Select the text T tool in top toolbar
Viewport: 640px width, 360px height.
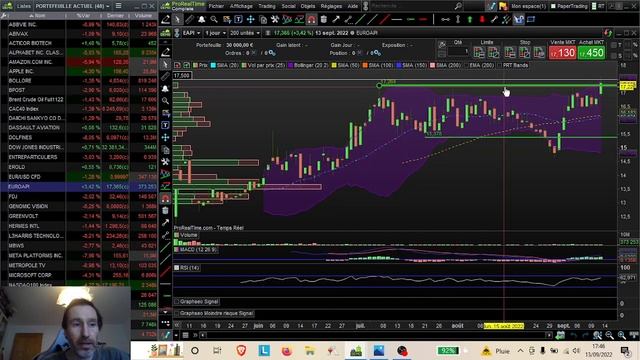coord(238,19)
